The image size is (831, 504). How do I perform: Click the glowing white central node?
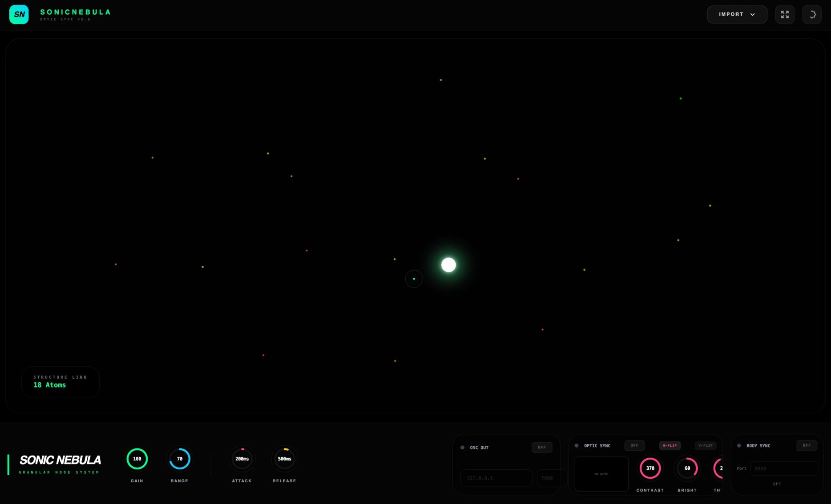[x=448, y=265]
